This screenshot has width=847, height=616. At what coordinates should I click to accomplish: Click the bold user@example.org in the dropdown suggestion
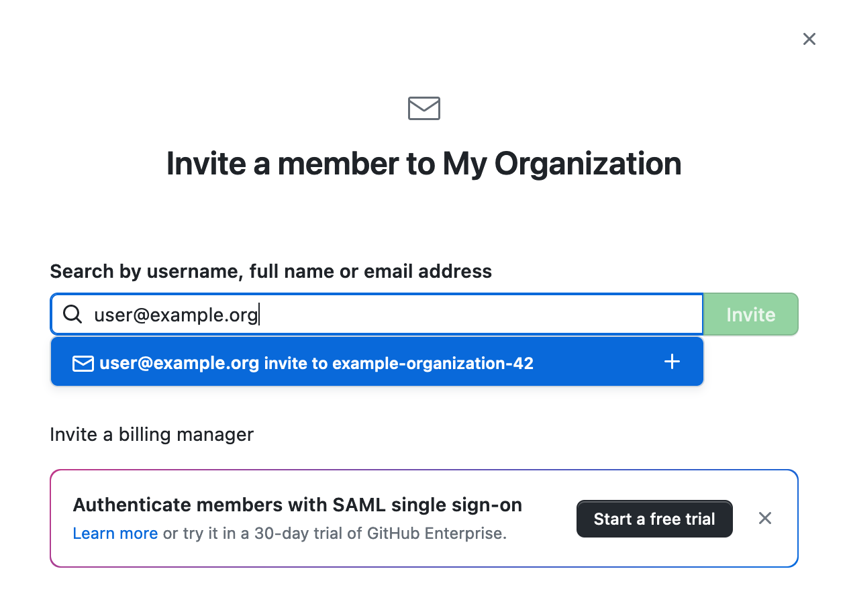[179, 364]
